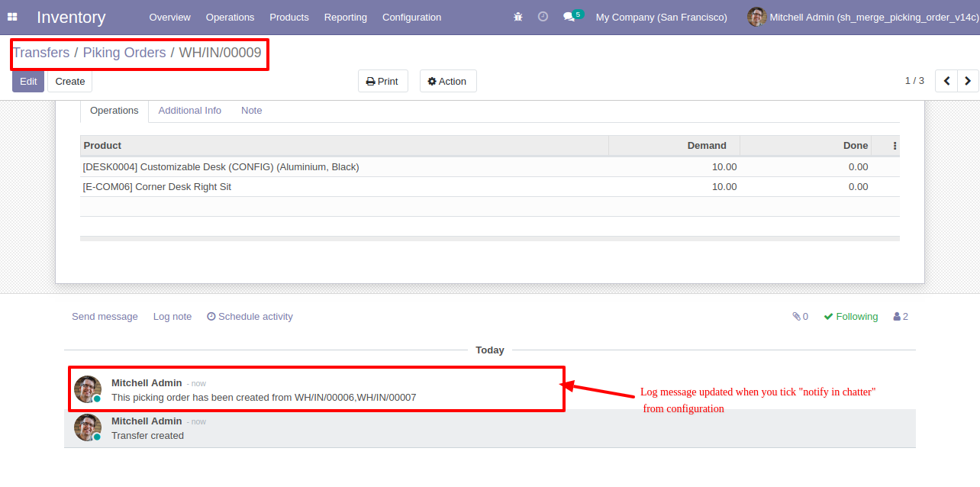Click the Inventory app title

pos(71,17)
